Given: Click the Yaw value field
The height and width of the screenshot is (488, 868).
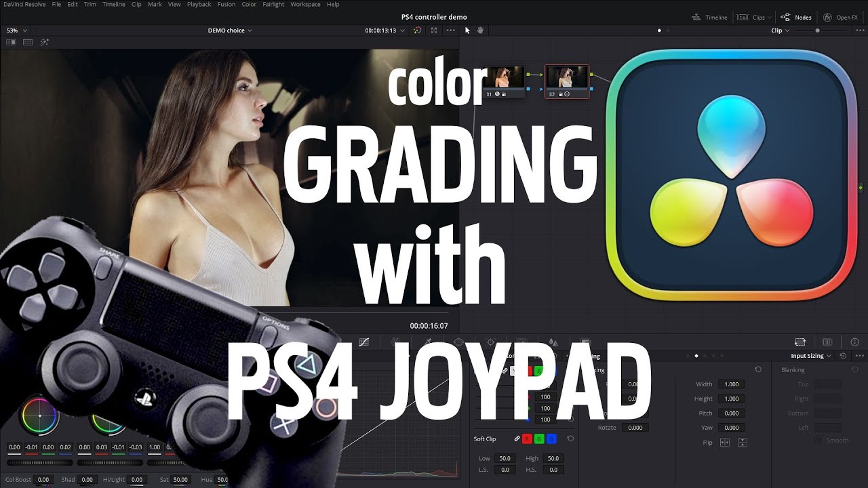Looking at the screenshot, I should [731, 428].
